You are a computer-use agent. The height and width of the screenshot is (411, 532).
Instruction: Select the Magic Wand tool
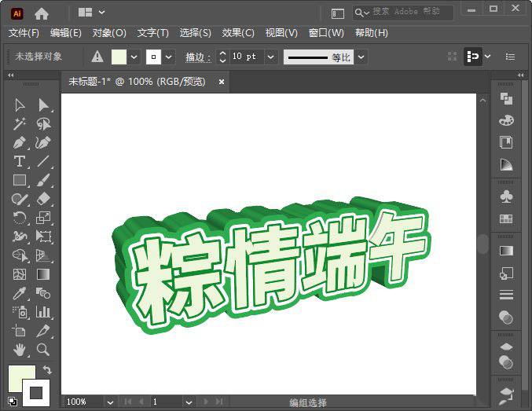[20, 124]
